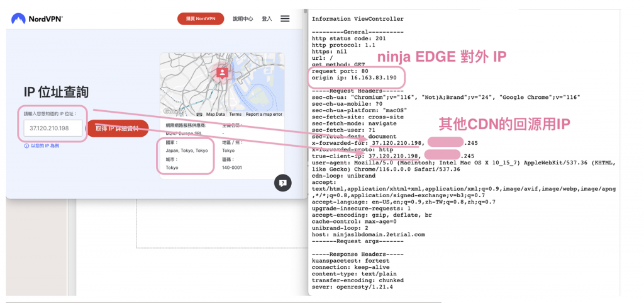Select the 'transfer-encoding: chunked' line
Viewport: 644px width, 303px height.
coord(358,280)
